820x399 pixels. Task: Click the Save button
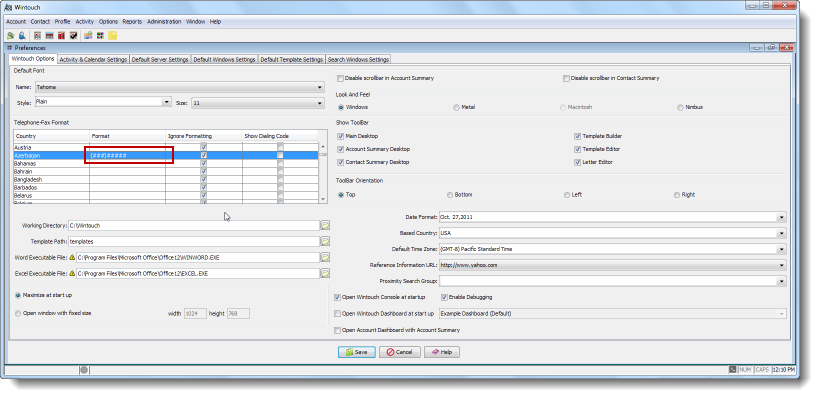(x=357, y=352)
